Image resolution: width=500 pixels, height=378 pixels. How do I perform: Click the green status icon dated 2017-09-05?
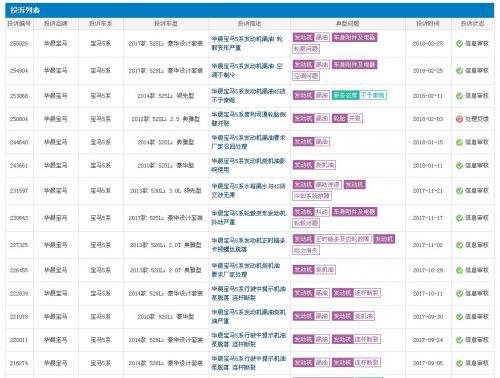point(459,363)
